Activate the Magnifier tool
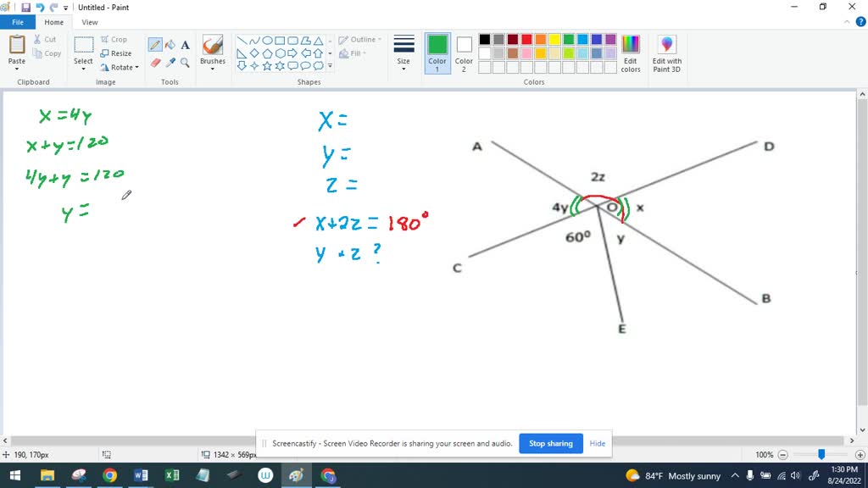Image resolution: width=868 pixels, height=488 pixels. coord(185,63)
